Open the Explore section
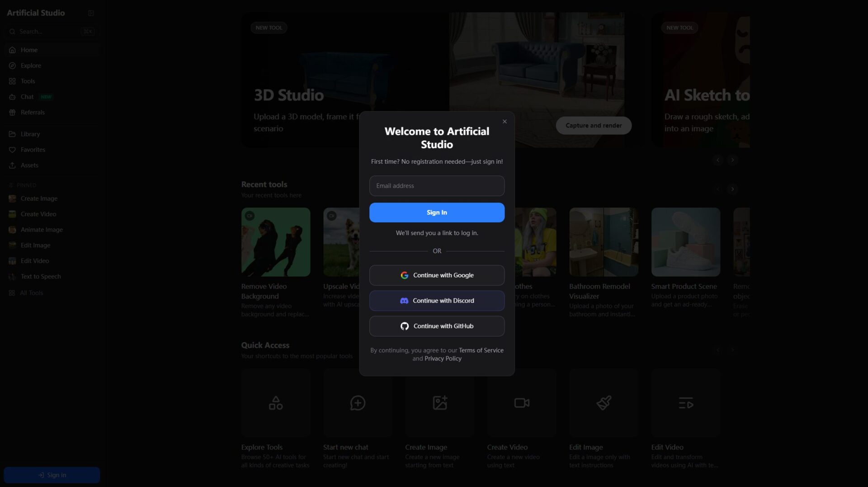 tap(31, 65)
